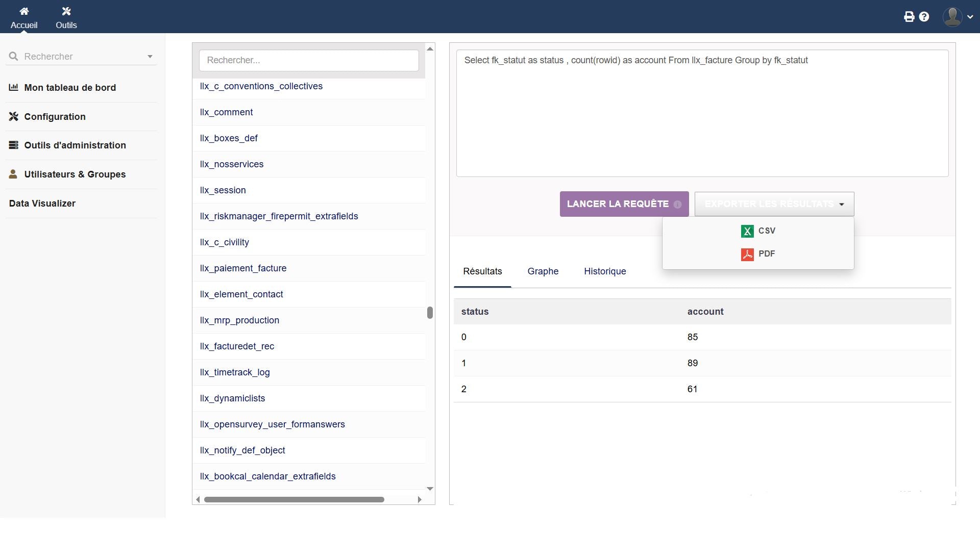
Task: Expand user menu chevron next to avatar
Action: pos(970,17)
